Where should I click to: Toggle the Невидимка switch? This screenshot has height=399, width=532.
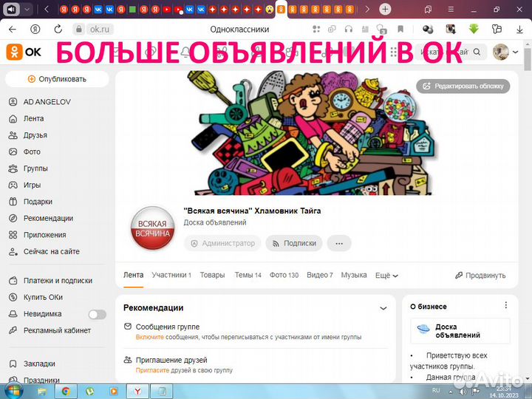(98, 315)
